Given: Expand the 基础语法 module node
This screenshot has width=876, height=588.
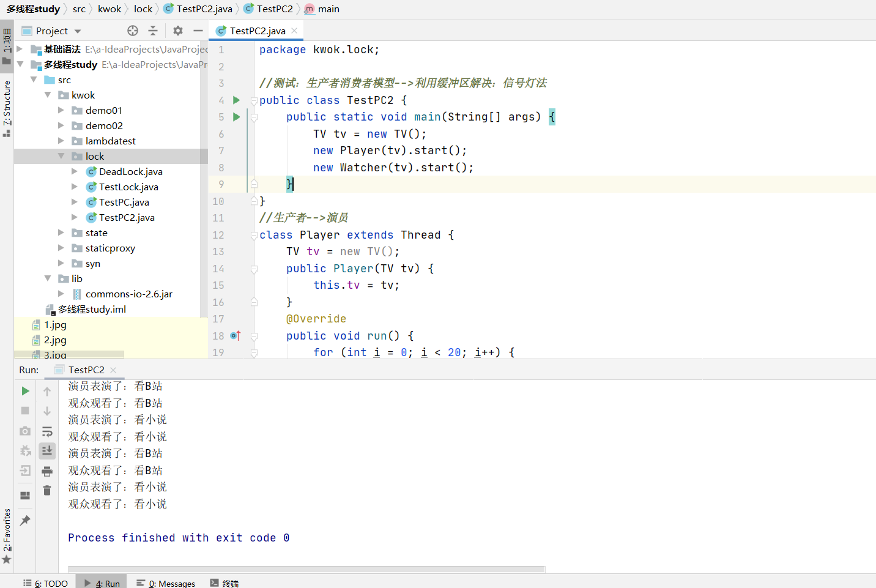Looking at the screenshot, I should pyautogui.click(x=20, y=49).
